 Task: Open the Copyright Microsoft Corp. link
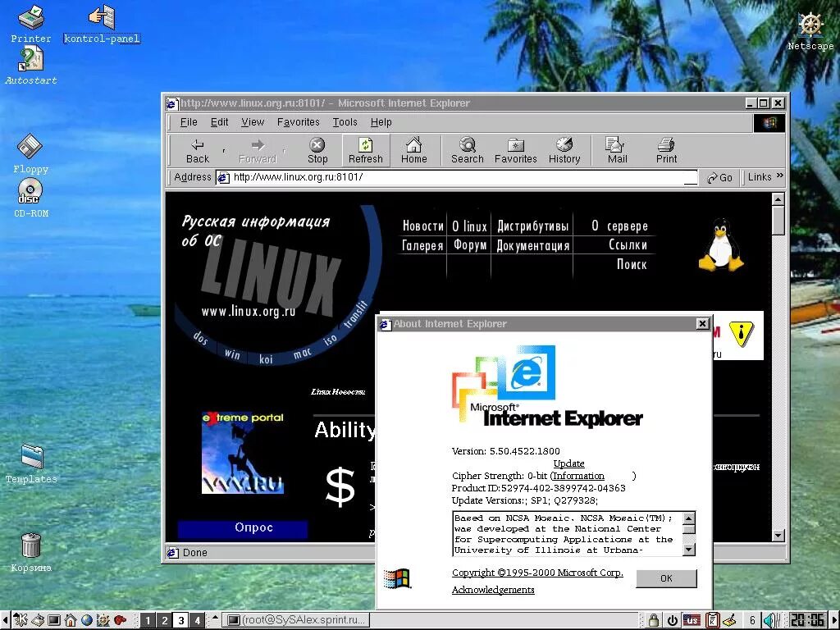pos(537,573)
